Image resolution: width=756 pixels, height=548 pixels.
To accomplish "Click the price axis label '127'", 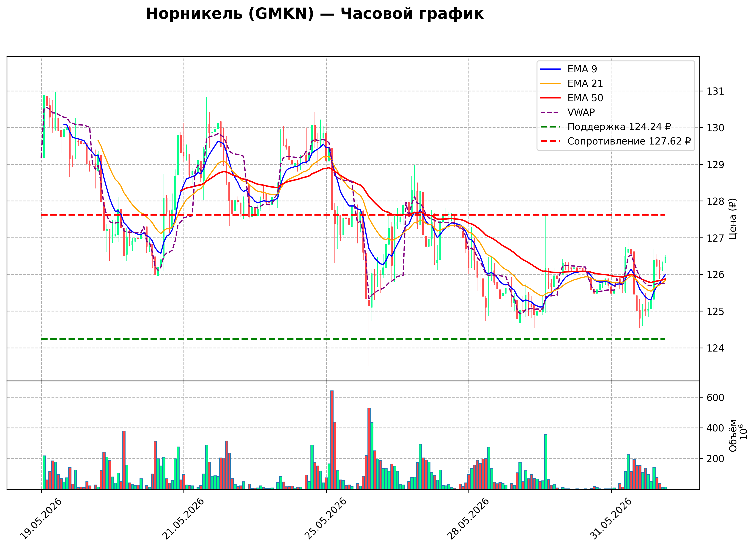I will tap(715, 238).
